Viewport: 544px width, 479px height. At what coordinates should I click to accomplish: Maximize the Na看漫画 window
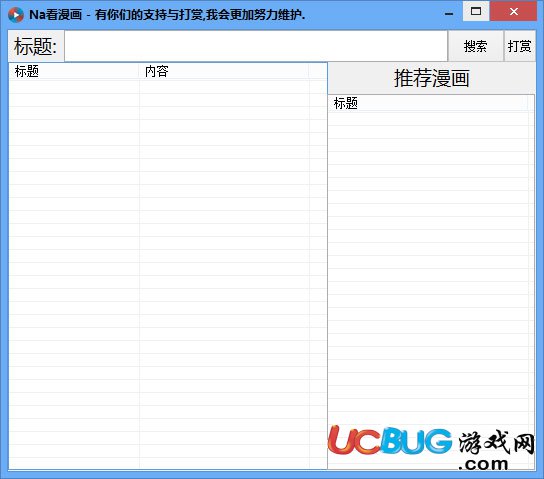point(476,11)
